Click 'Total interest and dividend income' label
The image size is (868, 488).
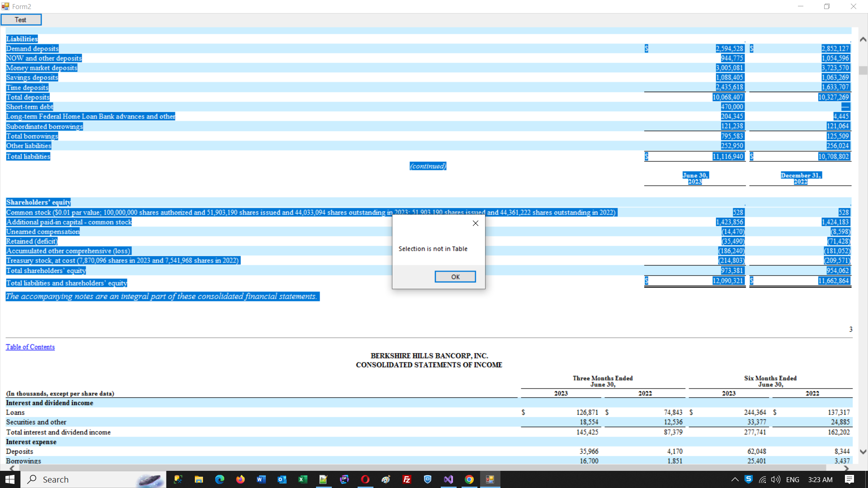tap(58, 432)
